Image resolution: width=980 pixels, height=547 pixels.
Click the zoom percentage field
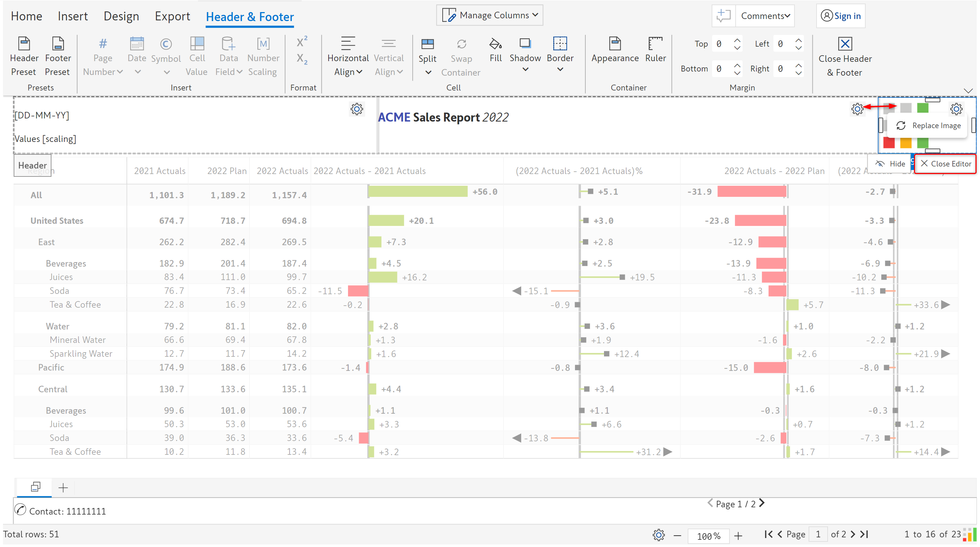point(708,536)
